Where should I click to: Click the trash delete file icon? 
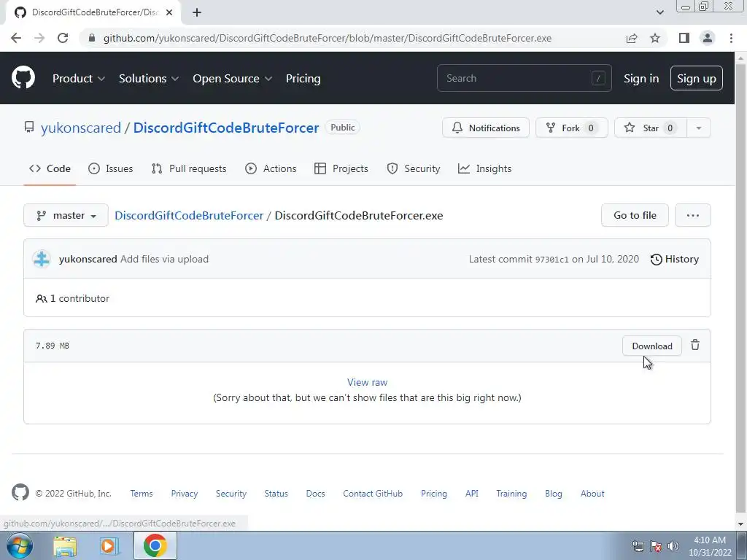(x=695, y=345)
